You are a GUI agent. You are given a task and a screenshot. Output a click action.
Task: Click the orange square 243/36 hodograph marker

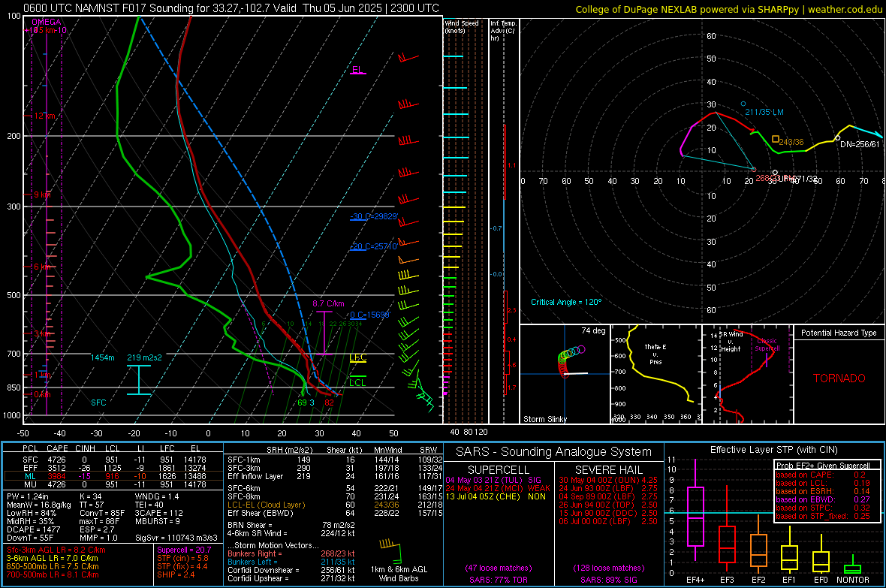click(776, 139)
